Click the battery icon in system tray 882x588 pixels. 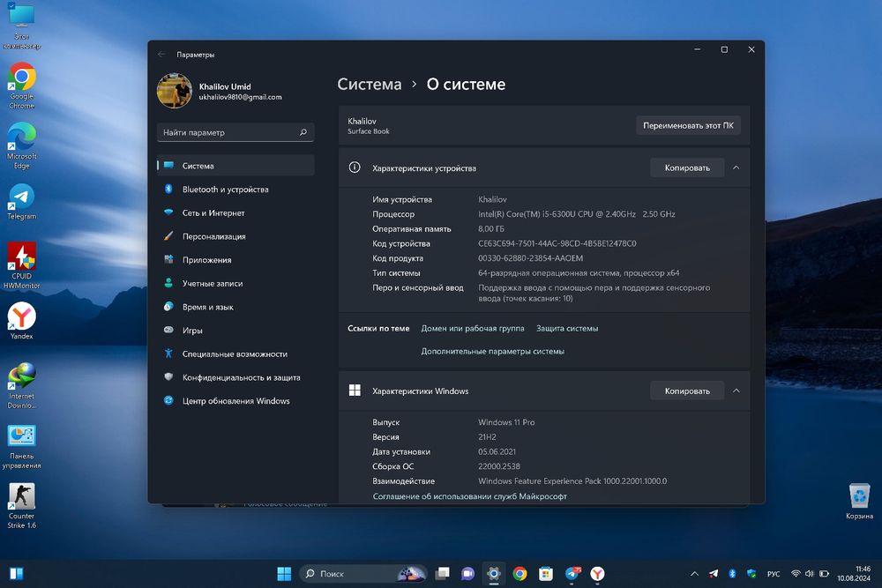(x=824, y=574)
